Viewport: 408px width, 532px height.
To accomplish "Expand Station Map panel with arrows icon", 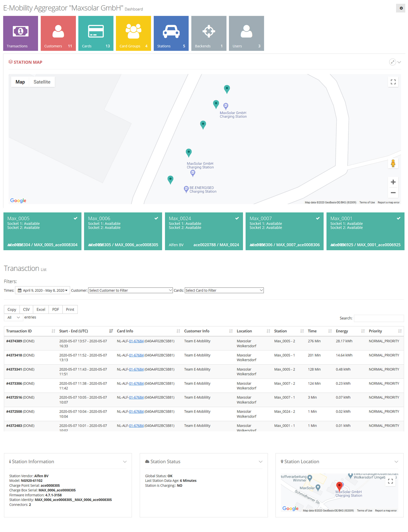I will click(392, 62).
